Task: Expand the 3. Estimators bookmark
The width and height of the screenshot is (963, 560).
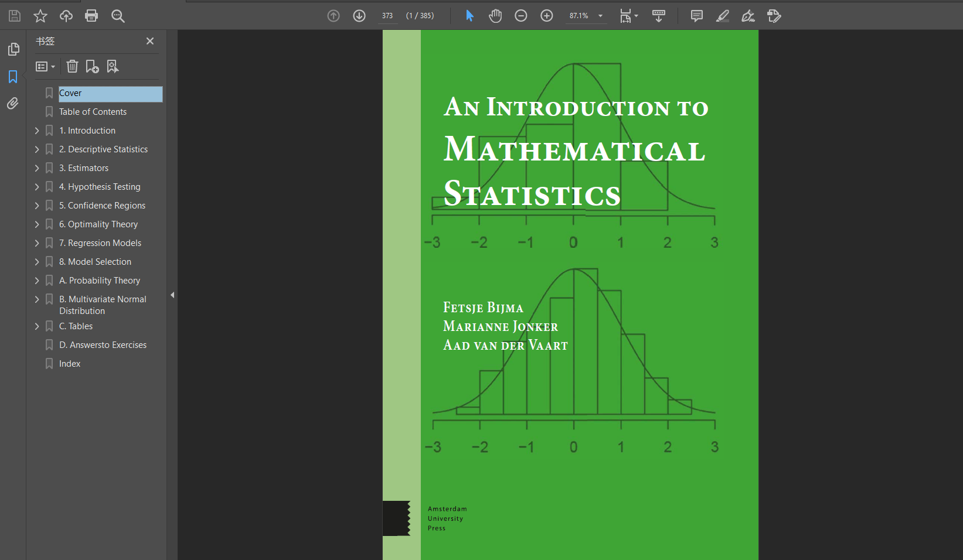Action: coord(37,168)
